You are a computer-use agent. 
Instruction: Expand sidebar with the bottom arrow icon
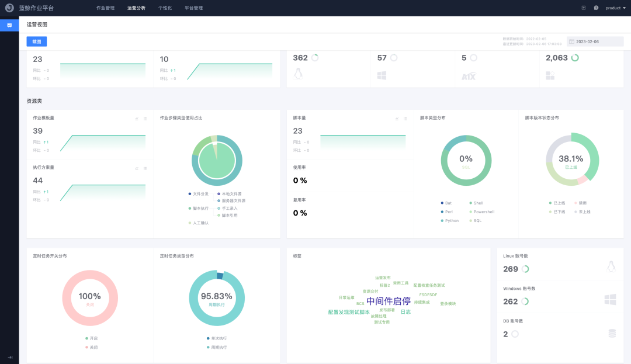(x=10, y=357)
